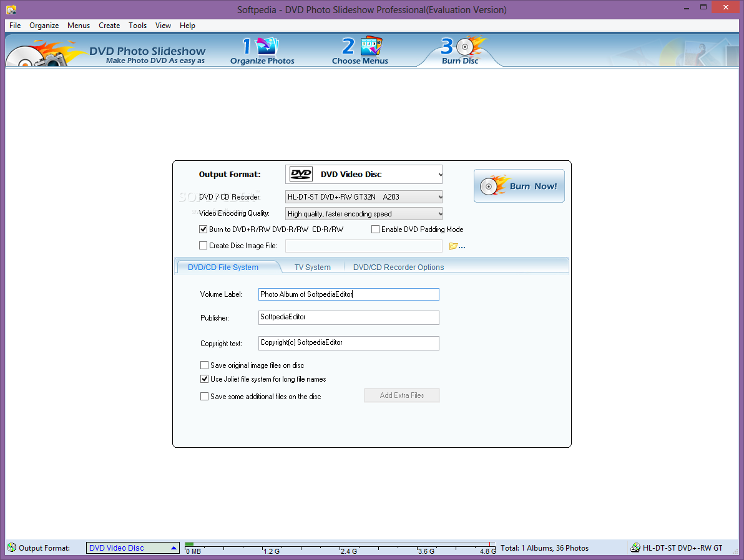Click the application icon in title bar

[11, 9]
